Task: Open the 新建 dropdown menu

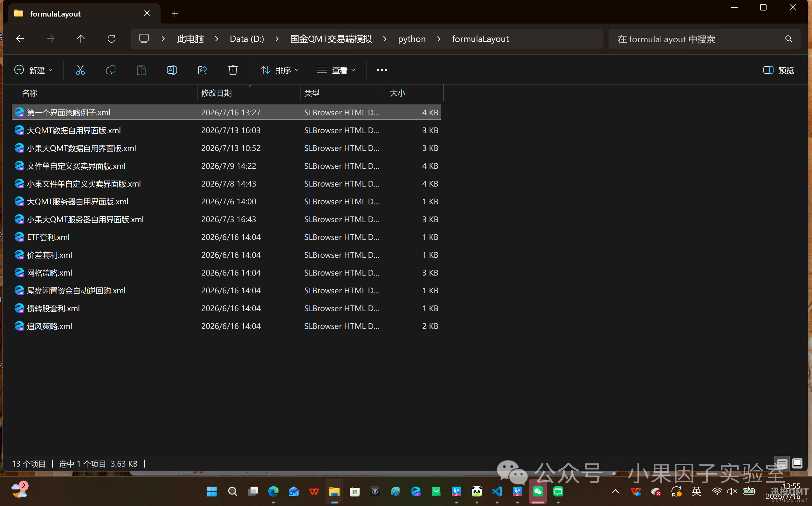Action: pos(34,70)
